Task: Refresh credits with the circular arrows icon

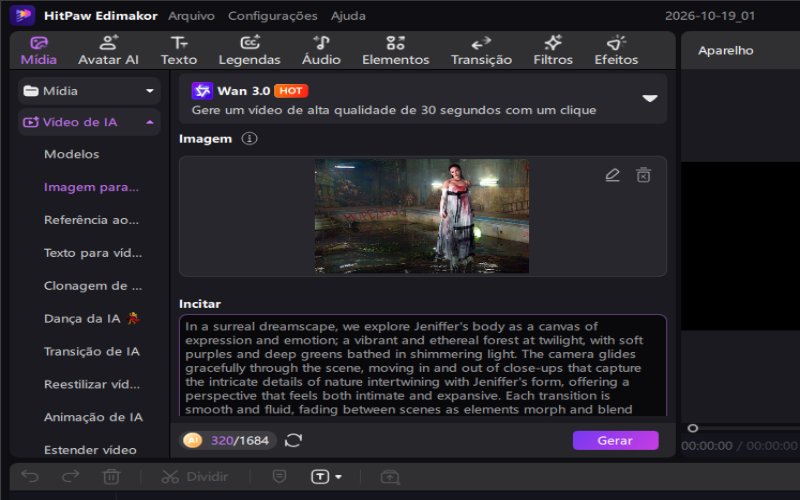Action: tap(293, 440)
